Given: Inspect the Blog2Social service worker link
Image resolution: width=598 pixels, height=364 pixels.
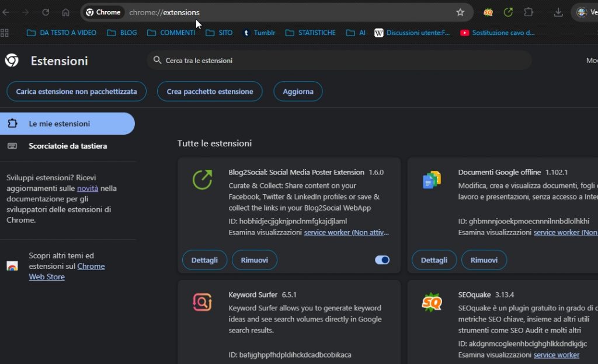Looking at the screenshot, I should coord(346,232).
